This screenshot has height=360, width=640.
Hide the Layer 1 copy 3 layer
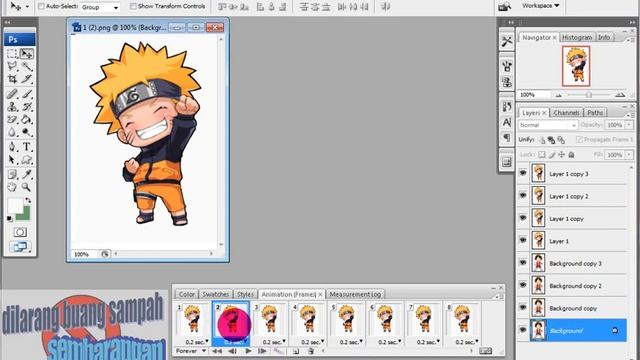pyautogui.click(x=523, y=173)
